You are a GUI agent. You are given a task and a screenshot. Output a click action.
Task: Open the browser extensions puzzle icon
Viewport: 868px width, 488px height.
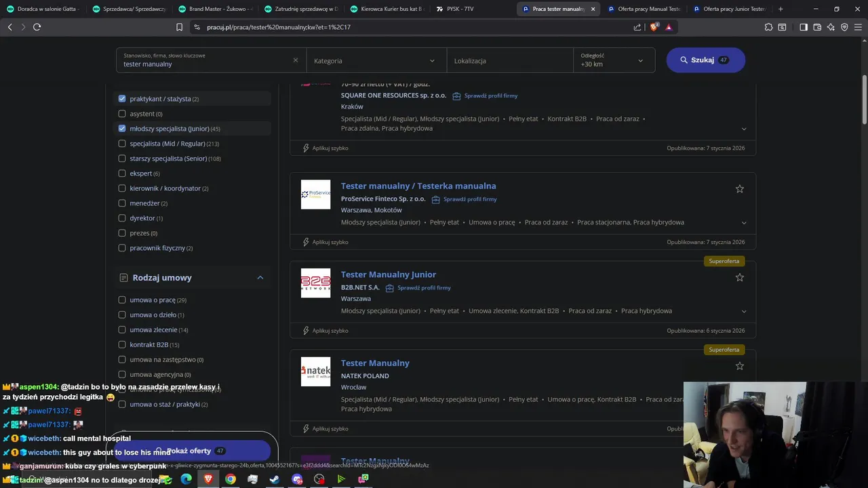point(768,27)
